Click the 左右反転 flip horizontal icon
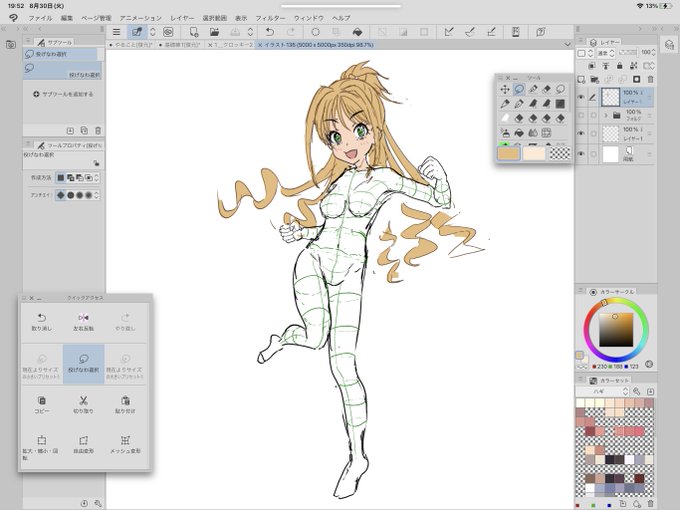Image resolution: width=680 pixels, height=510 pixels. tap(83, 321)
